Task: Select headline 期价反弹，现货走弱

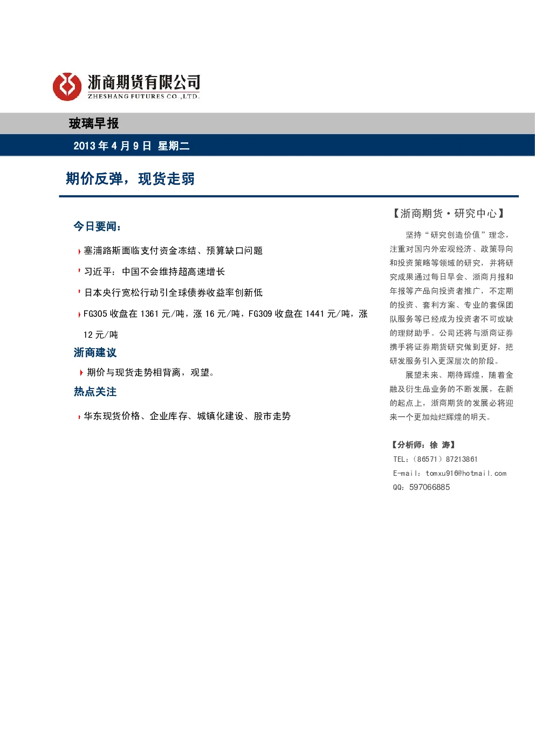Action: pos(130,179)
